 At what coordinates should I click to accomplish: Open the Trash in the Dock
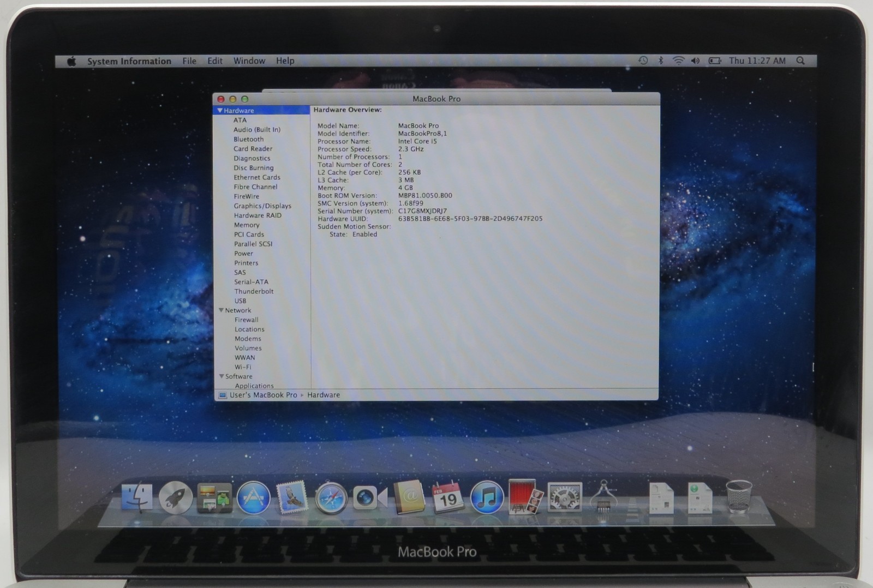[739, 496]
